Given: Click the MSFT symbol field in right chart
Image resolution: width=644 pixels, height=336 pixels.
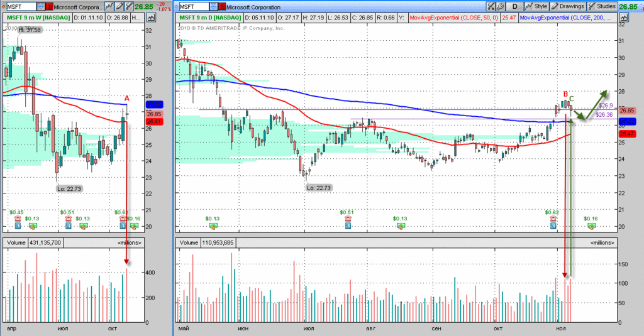Looking at the screenshot, I should point(194,6).
